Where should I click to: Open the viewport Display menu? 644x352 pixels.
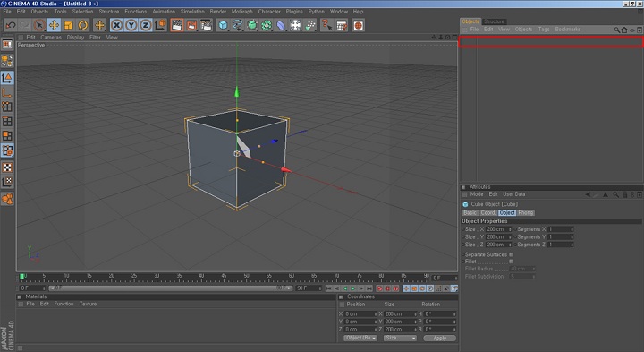(x=75, y=38)
